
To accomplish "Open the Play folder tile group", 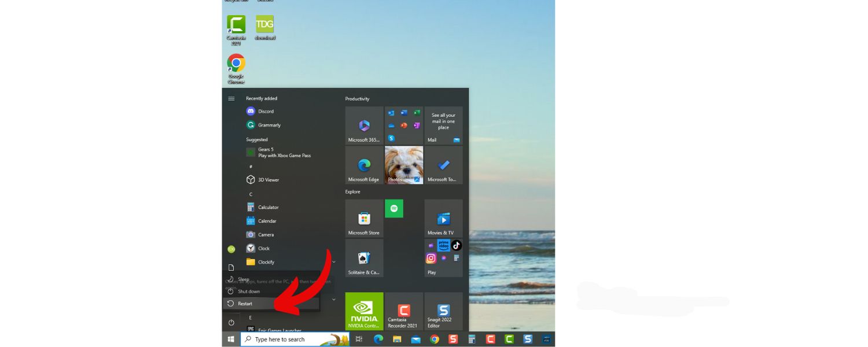I will (x=443, y=258).
